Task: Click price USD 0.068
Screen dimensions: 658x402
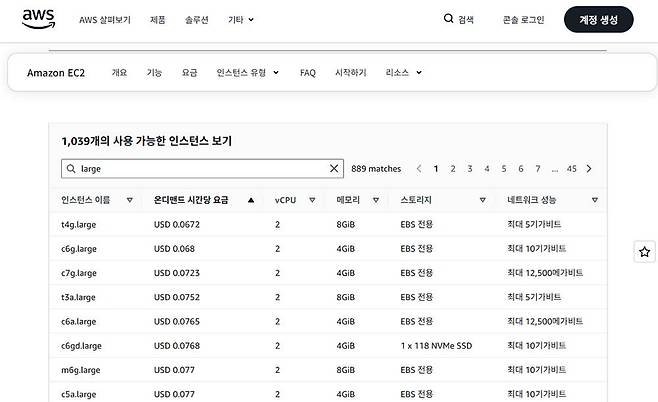Action: [x=174, y=249]
